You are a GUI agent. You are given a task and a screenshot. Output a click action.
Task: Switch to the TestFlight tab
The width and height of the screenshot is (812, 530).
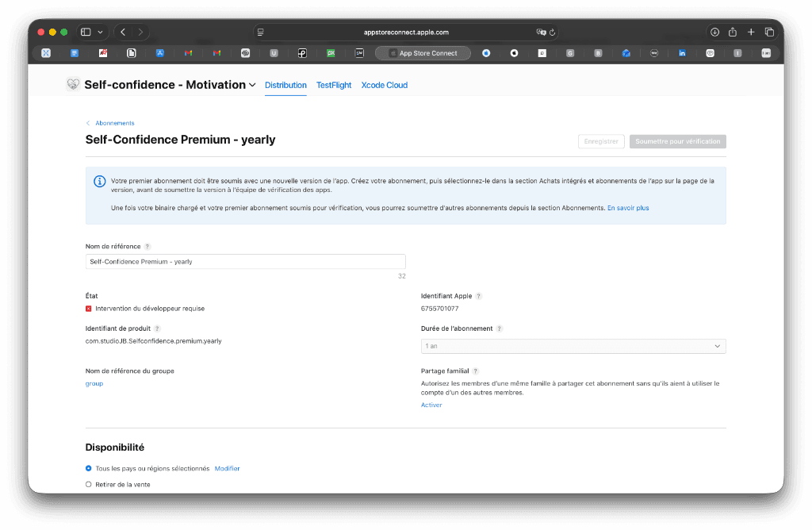coord(334,85)
